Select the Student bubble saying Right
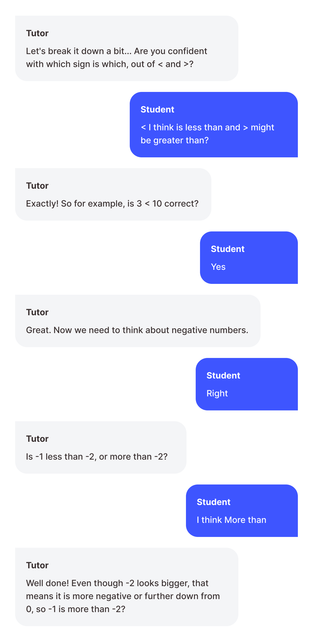313x644 pixels. (247, 384)
